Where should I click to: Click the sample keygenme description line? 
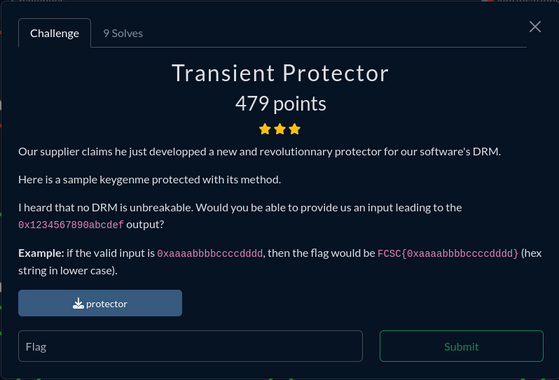tap(149, 180)
